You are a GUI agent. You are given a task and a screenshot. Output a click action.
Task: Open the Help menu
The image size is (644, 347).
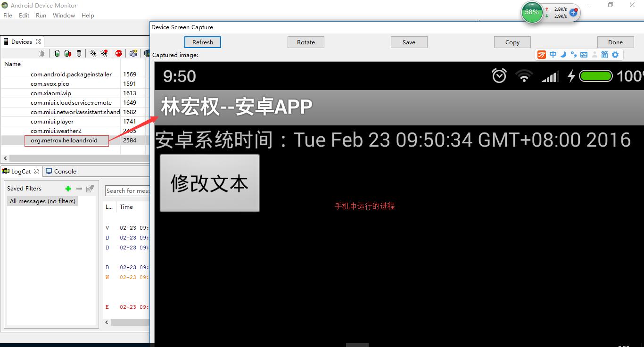coord(88,15)
